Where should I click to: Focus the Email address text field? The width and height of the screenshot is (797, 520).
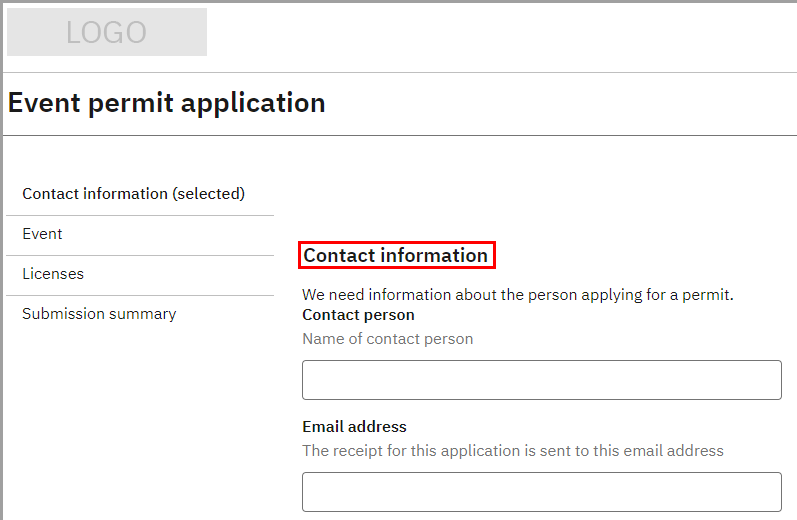point(541,492)
